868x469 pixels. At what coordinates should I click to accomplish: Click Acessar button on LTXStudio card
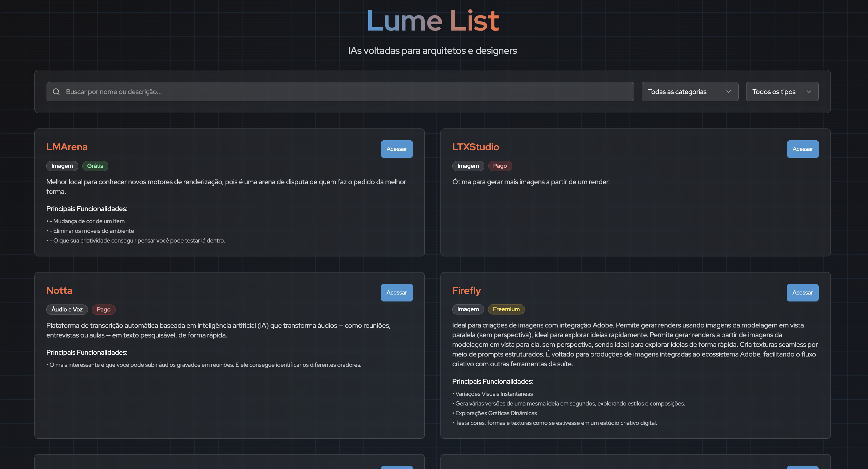pyautogui.click(x=803, y=149)
